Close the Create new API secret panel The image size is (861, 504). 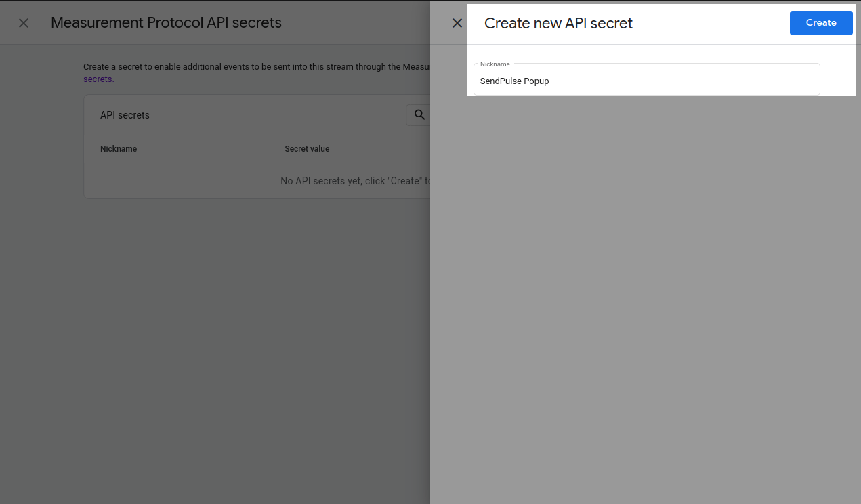[x=457, y=23]
